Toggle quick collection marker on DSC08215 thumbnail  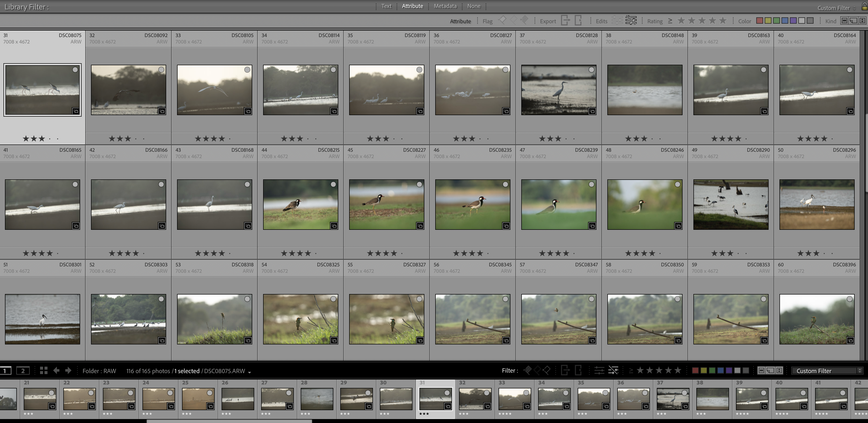[x=333, y=184]
